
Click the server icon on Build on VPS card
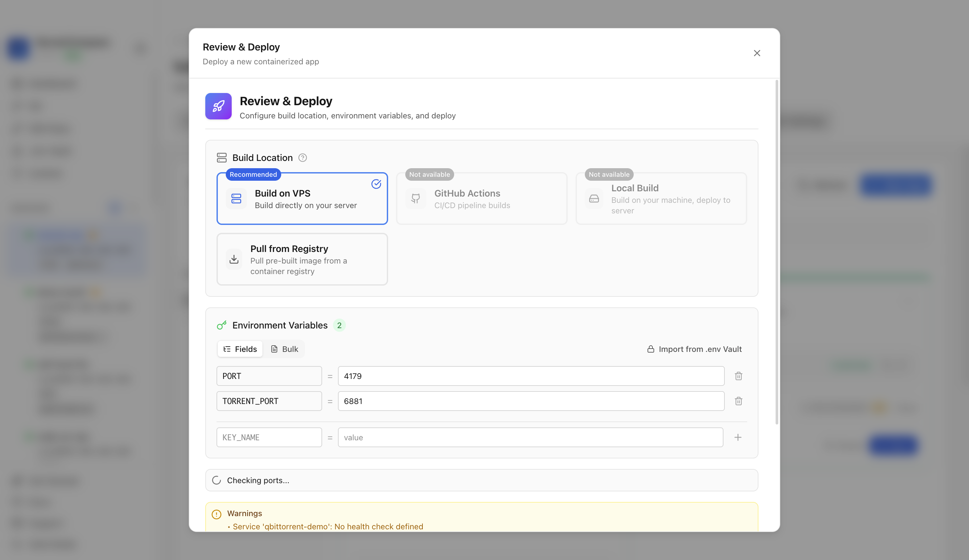pos(237,198)
